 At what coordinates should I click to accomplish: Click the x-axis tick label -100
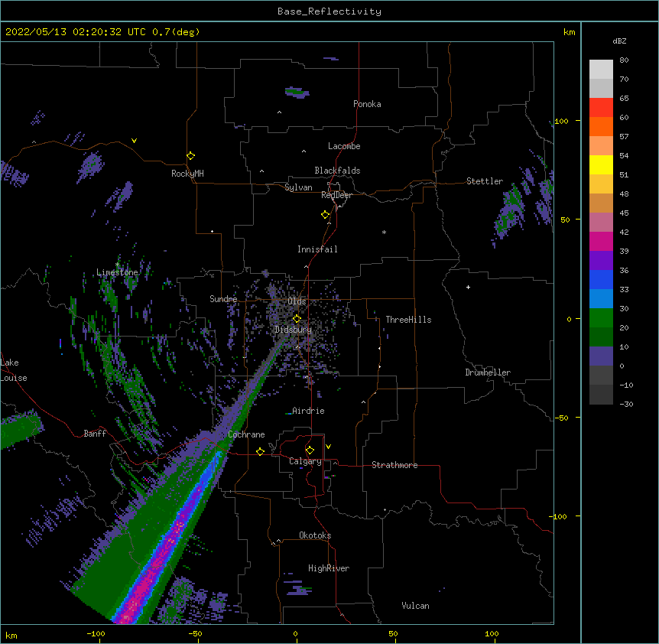[96, 633]
